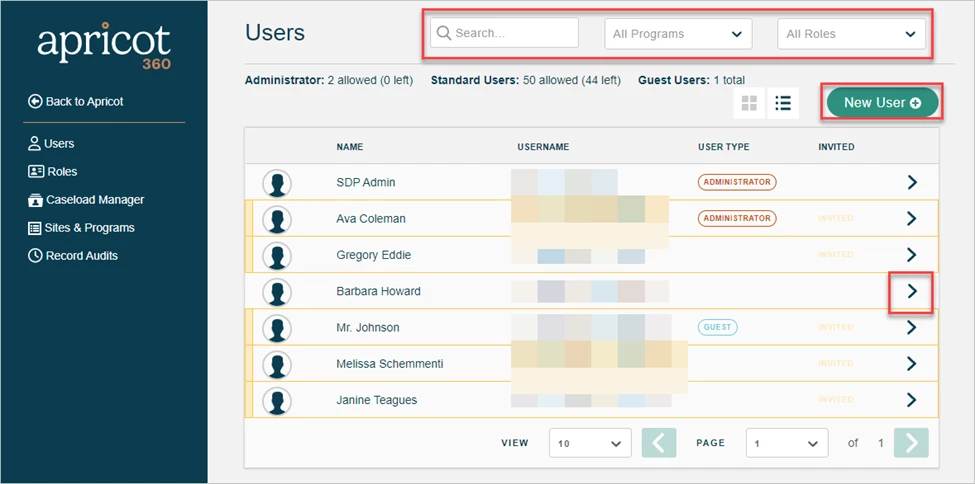The width and height of the screenshot is (975, 484).
Task: Go to previous page arrow
Action: [x=658, y=443]
